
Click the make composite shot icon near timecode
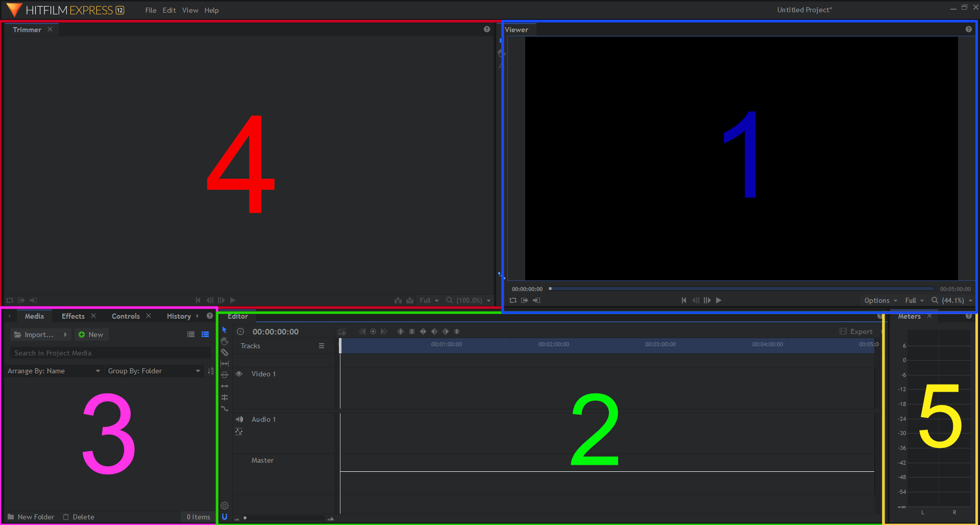(x=341, y=331)
